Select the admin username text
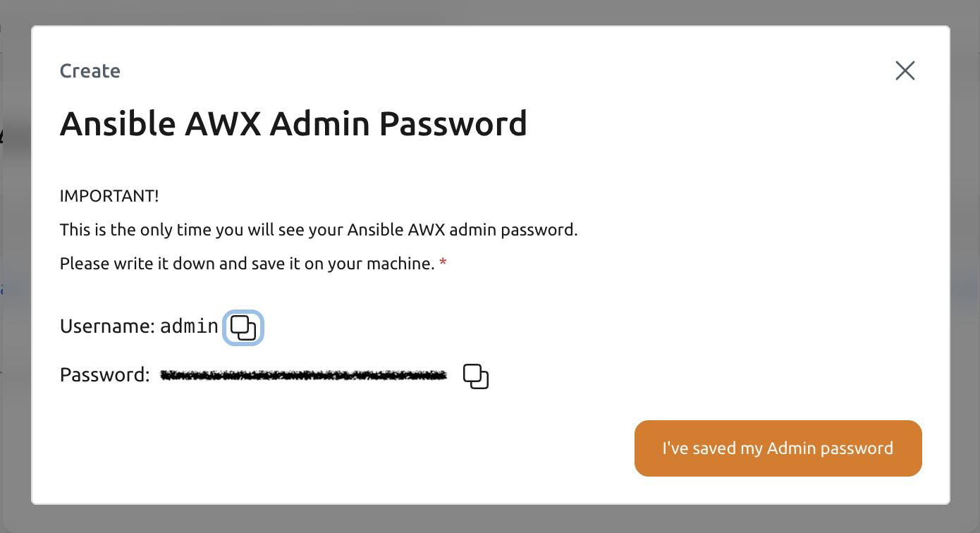The width and height of the screenshot is (980, 533). [x=189, y=326]
